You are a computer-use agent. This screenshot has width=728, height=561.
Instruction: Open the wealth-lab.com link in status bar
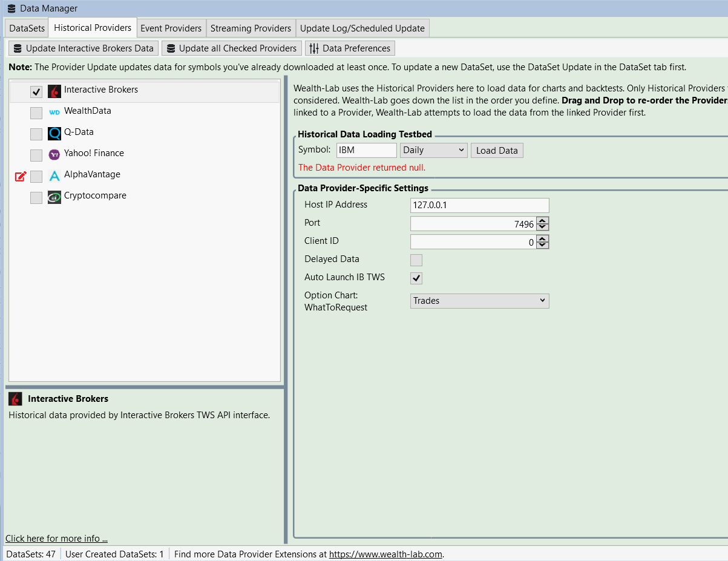[x=386, y=554]
